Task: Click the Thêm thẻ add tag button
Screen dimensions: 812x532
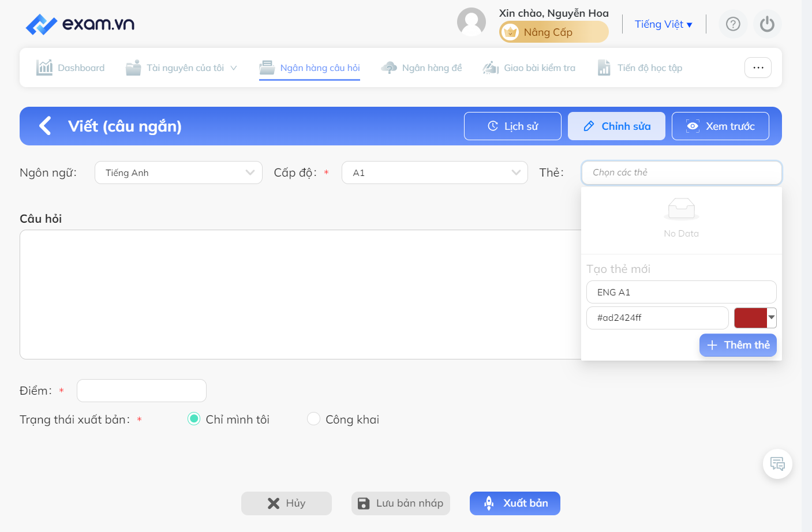Action: pyautogui.click(x=738, y=345)
